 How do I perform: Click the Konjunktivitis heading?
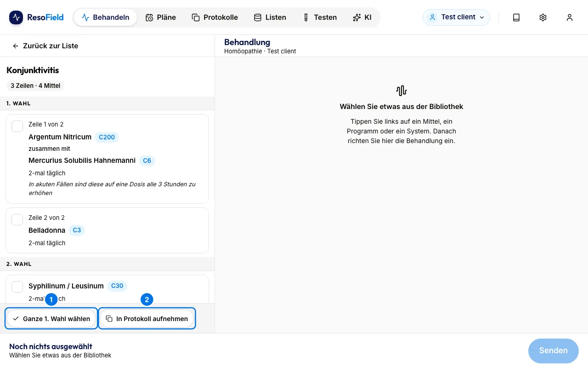[33, 70]
